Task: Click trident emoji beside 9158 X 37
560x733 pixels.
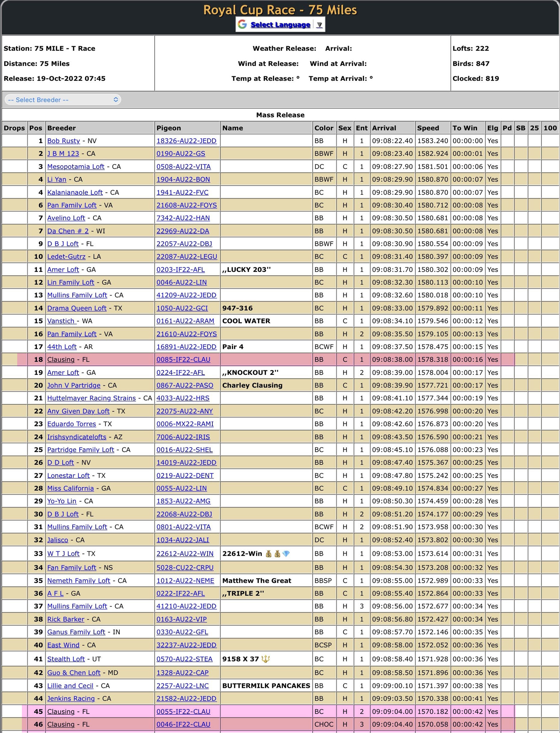Action: tap(266, 659)
